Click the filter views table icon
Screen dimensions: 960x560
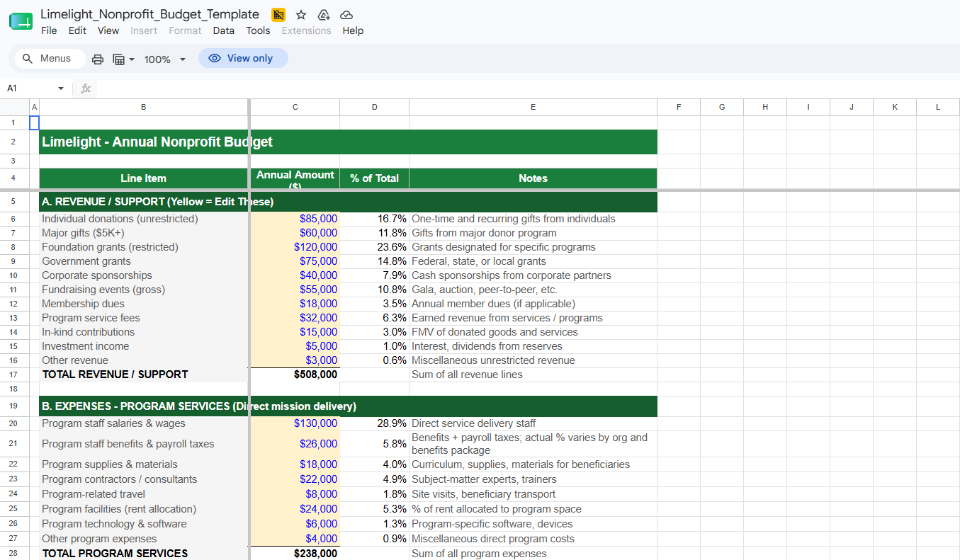(119, 59)
